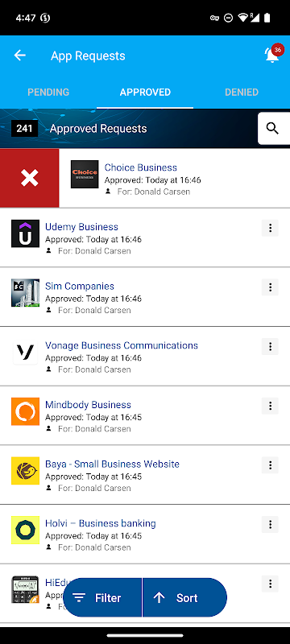290x644 pixels.
Task: Open Udemy Business three-dot menu
Action: tap(270, 228)
